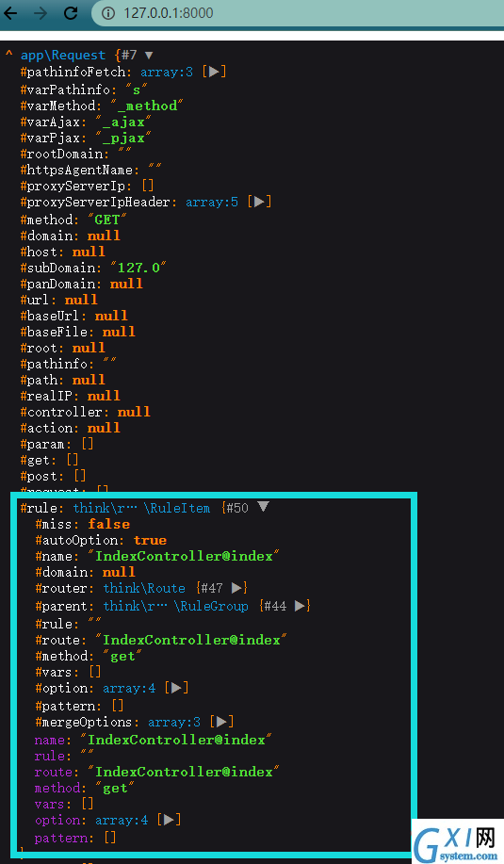Collapse the RuleItem #50 triangle
This screenshot has height=864, width=504.
coord(263,507)
